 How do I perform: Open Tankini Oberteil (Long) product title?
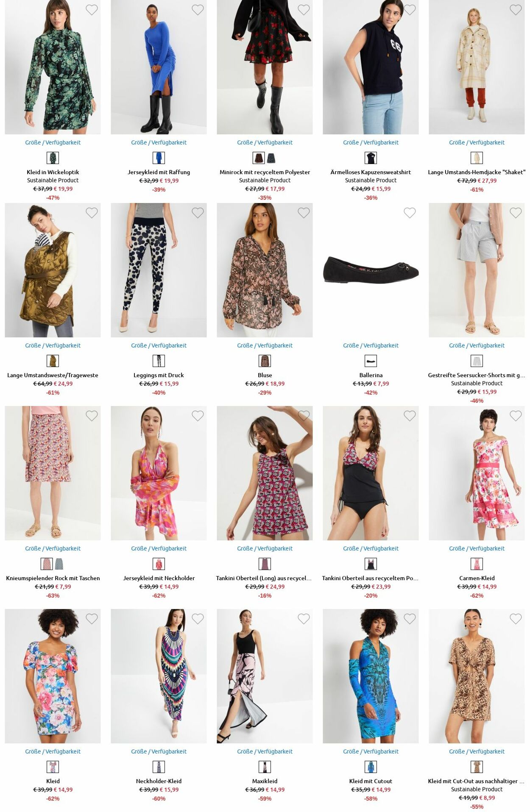coord(264,578)
